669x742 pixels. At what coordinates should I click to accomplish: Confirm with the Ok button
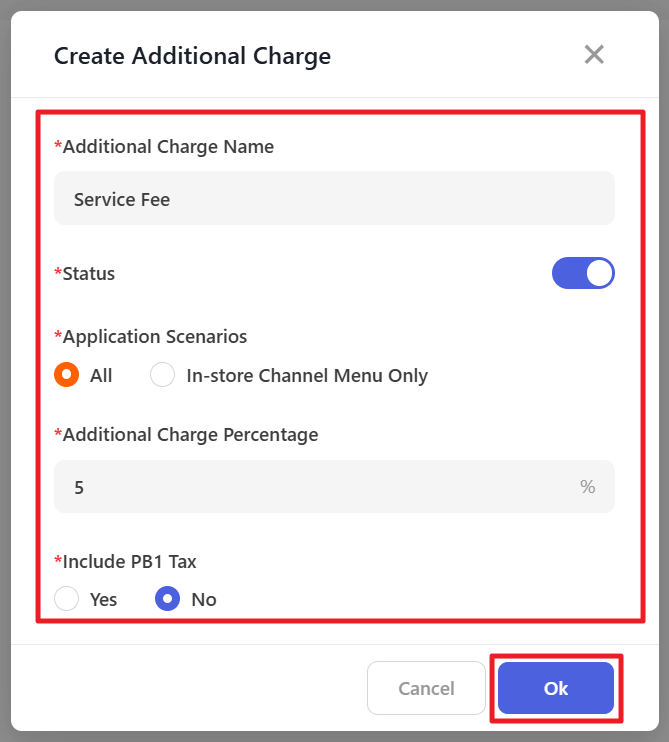click(555, 688)
